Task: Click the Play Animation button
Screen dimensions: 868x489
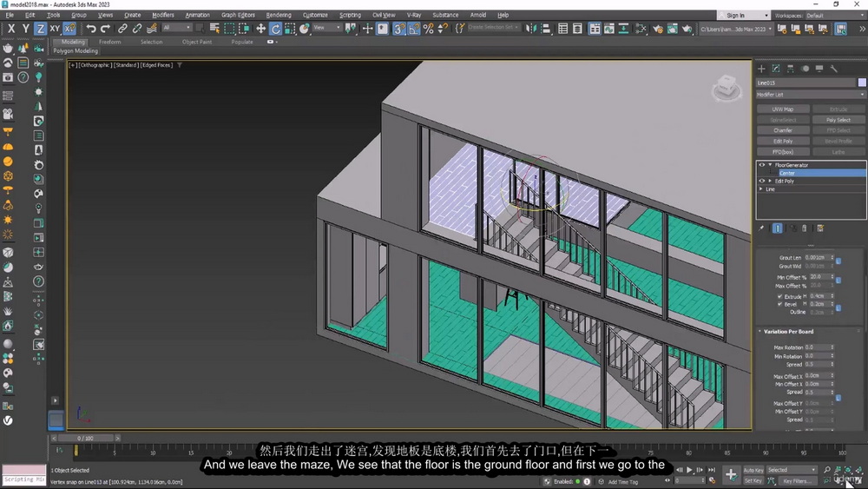Action: pos(690,470)
